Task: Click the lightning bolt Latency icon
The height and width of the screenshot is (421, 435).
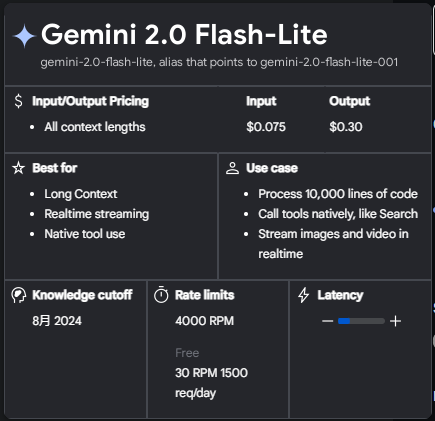Action: pyautogui.click(x=304, y=295)
